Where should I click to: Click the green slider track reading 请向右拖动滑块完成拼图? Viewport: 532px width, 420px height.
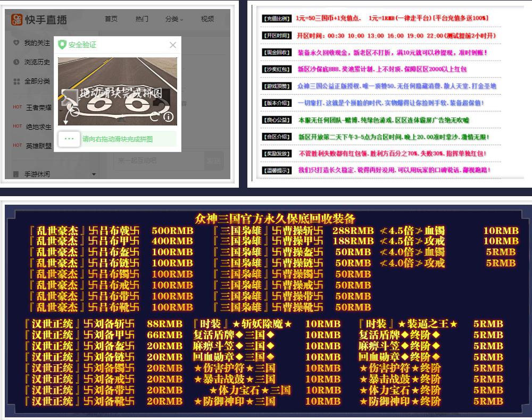[118, 139]
